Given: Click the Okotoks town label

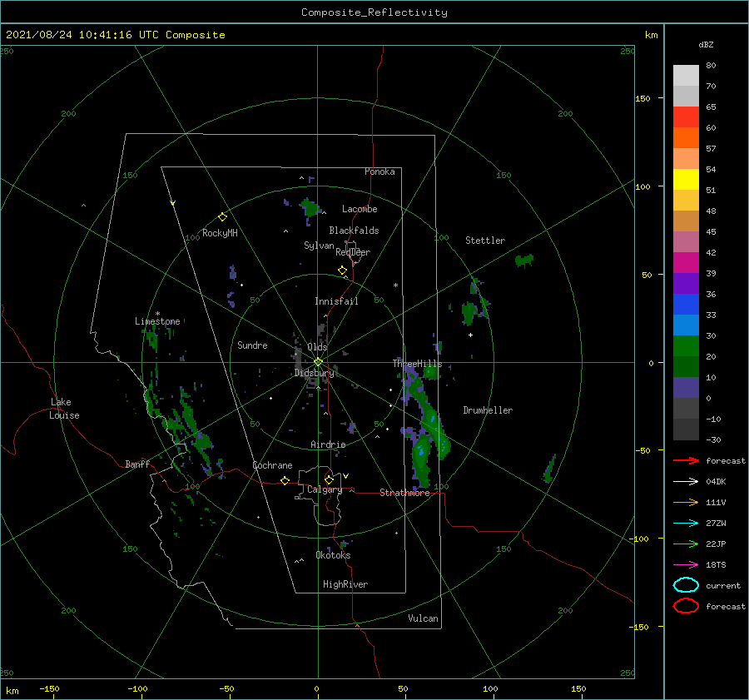Looking at the screenshot, I should [x=333, y=555].
